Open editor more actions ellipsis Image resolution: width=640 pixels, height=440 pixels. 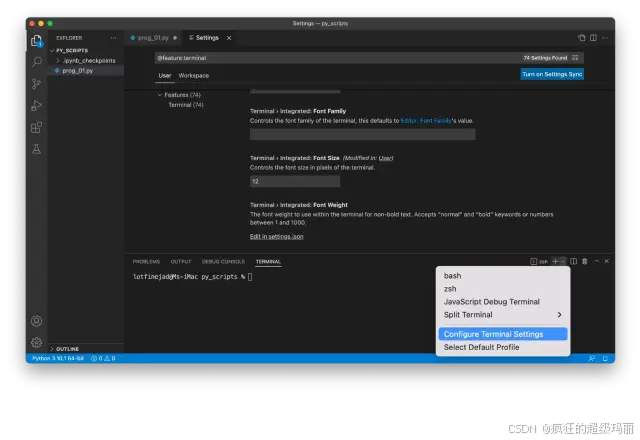[x=605, y=38]
